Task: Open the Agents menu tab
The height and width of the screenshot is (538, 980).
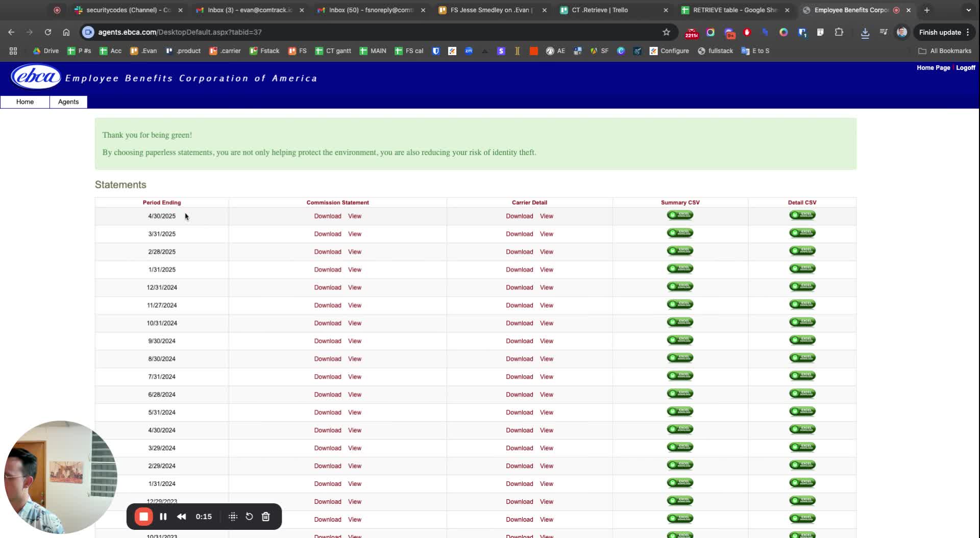Action: [68, 102]
